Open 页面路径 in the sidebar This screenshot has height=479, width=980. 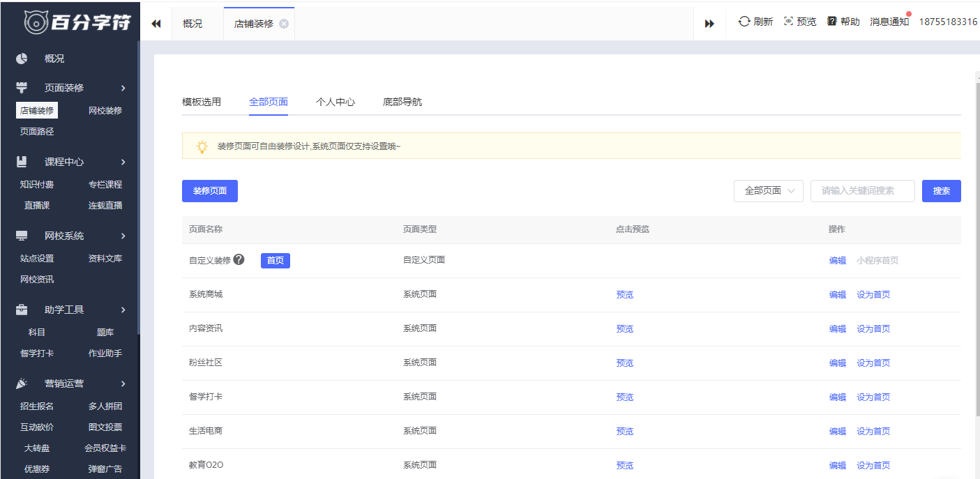37,131
